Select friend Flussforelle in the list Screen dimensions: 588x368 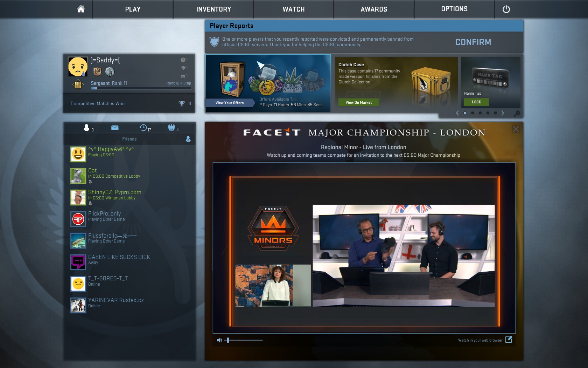point(129,241)
